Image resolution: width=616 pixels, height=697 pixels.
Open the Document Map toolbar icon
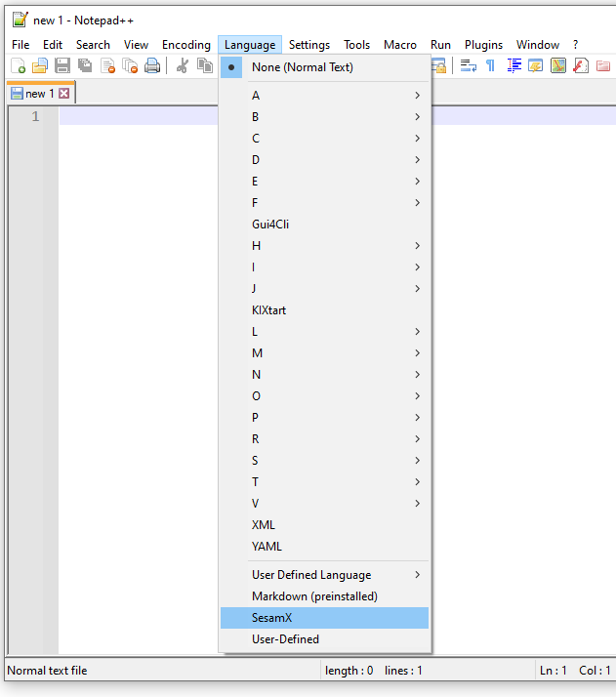click(x=558, y=65)
